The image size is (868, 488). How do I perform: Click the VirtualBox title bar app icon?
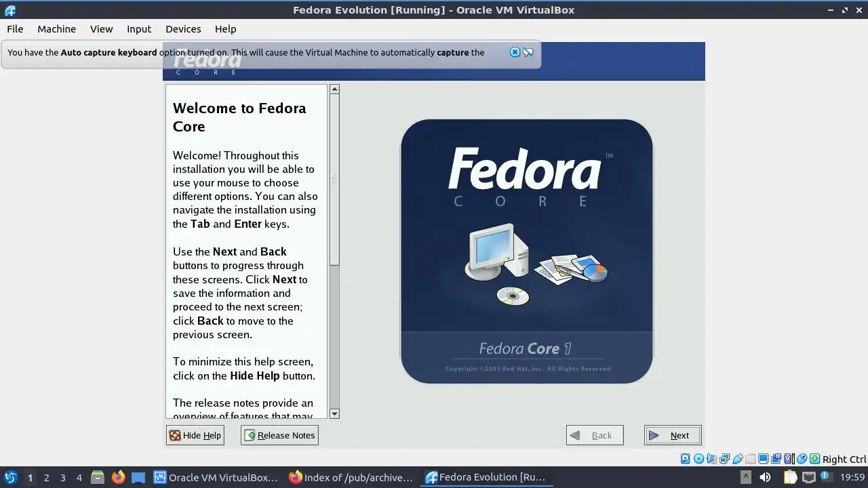[9, 10]
